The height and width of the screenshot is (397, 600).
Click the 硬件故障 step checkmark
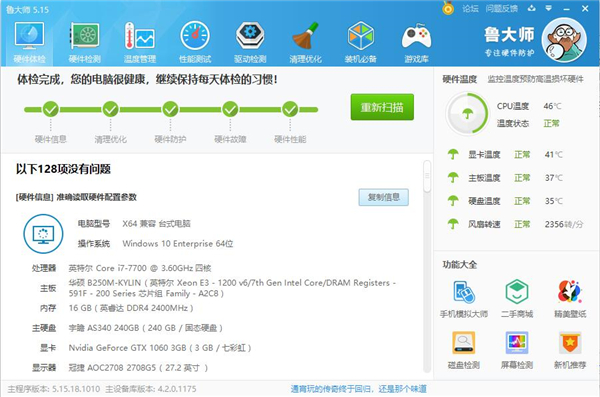pyautogui.click(x=230, y=109)
